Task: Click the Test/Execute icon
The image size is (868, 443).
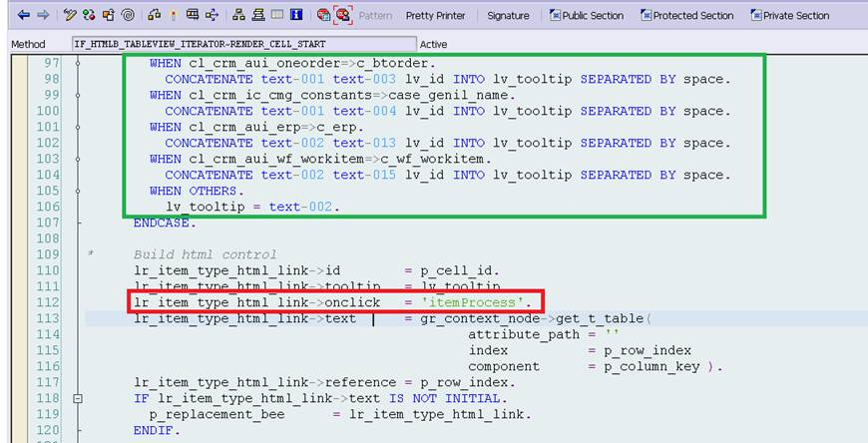Action: 193,15
